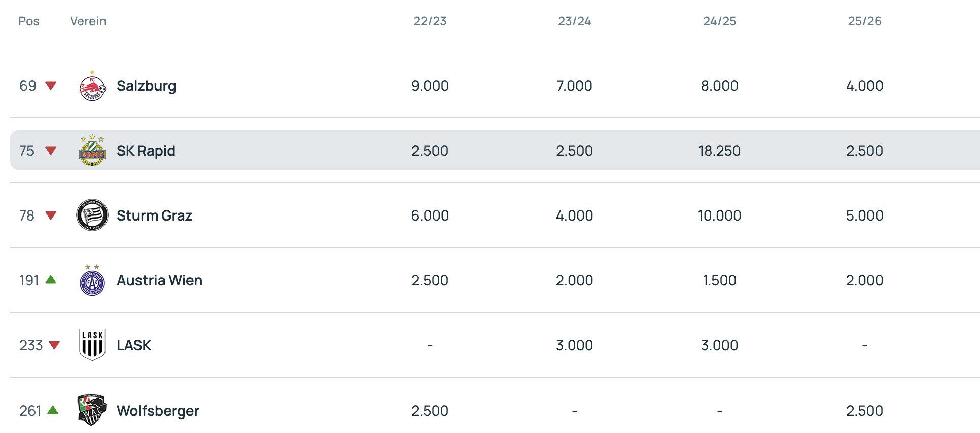Viewport: 980px width, 433px height.
Task: Open the Wolfsberger club link
Action: [x=158, y=411]
